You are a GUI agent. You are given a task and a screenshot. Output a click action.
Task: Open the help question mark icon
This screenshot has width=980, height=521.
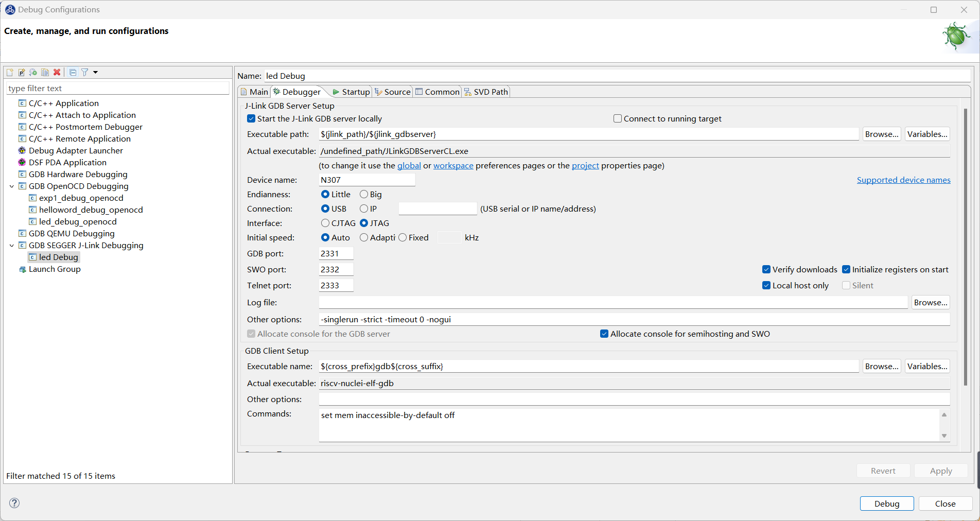14,503
